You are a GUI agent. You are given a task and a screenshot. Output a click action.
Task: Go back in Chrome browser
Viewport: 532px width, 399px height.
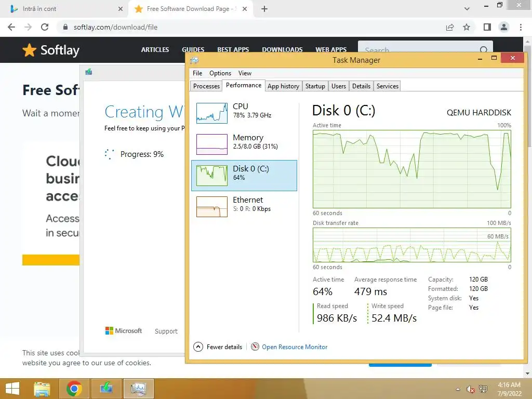(x=11, y=27)
